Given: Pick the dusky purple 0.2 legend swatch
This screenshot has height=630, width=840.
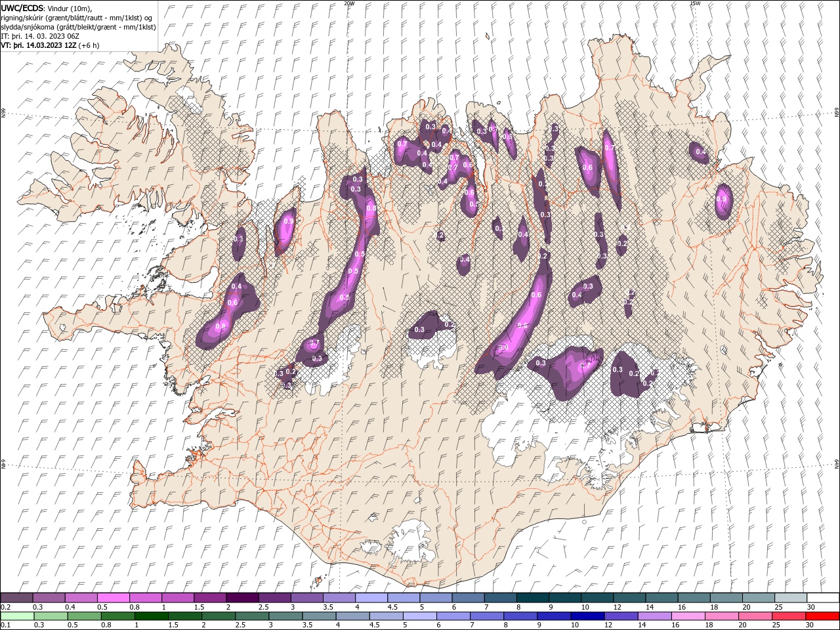Looking at the screenshot, I should [x=16, y=598].
